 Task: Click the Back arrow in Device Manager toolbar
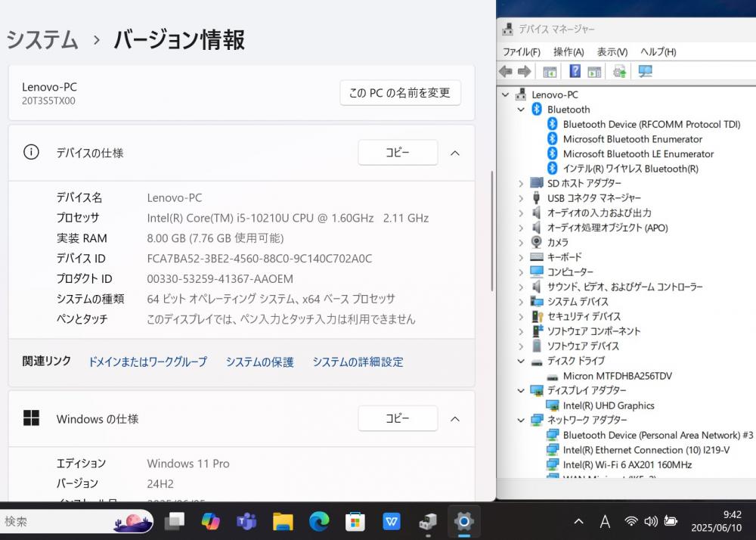(x=505, y=72)
